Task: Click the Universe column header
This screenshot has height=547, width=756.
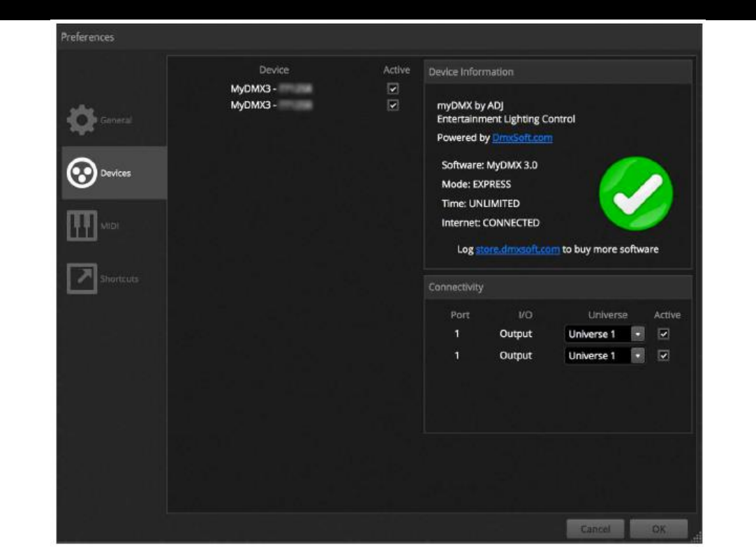Action: click(x=607, y=315)
